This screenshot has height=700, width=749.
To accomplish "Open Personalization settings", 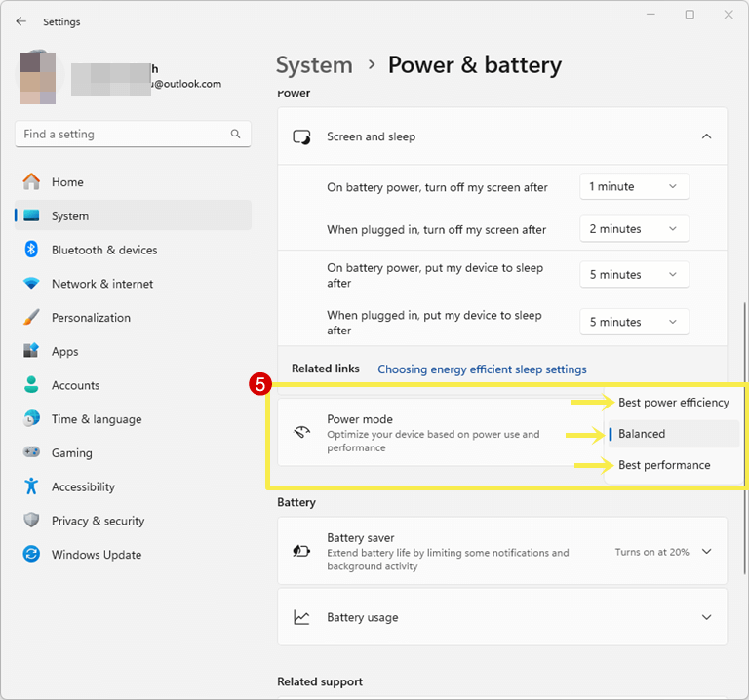I will point(133,318).
